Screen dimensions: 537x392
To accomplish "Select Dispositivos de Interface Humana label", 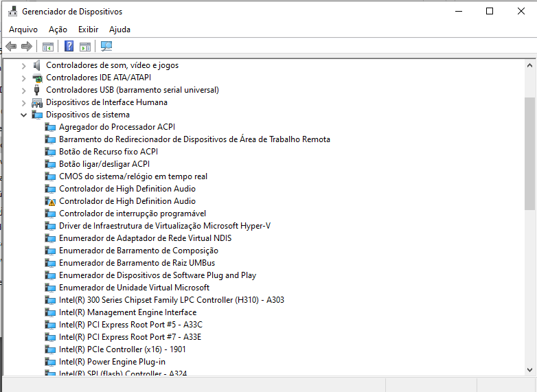I will coord(107,102).
